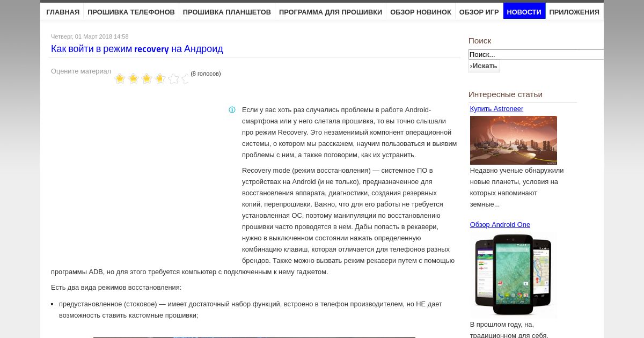Go to ОБЗОР ИГР section
This screenshot has width=644, height=338.
(479, 12)
